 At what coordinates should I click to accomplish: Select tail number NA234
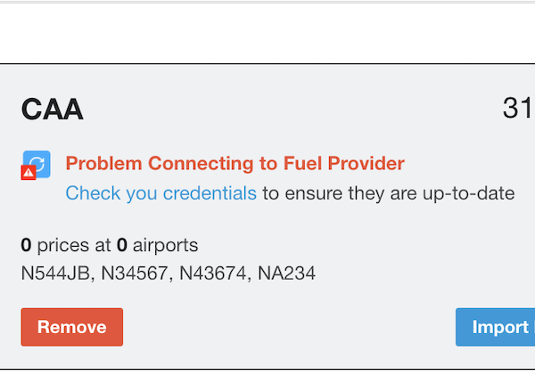(x=286, y=274)
